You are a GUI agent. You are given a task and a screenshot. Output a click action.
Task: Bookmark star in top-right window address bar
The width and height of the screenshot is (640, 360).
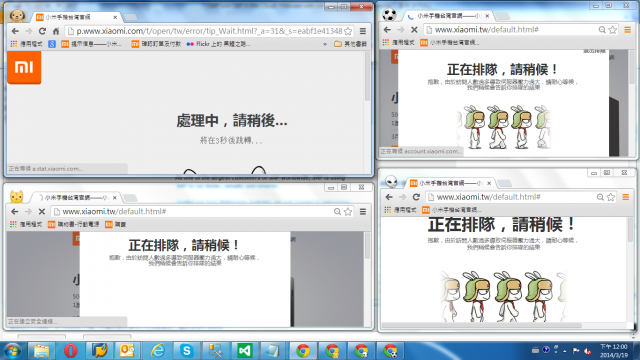pyautogui.click(x=613, y=30)
